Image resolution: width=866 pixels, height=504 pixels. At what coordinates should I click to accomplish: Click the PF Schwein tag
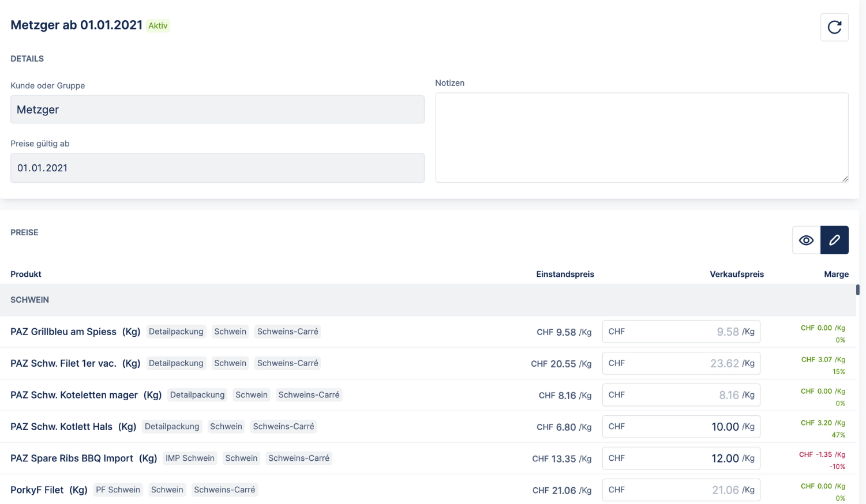(x=118, y=490)
